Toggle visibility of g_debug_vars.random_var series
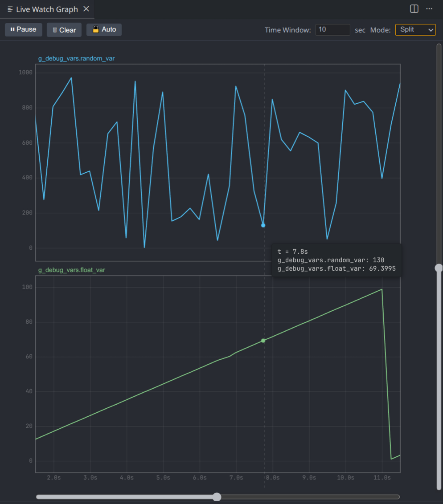 point(76,58)
